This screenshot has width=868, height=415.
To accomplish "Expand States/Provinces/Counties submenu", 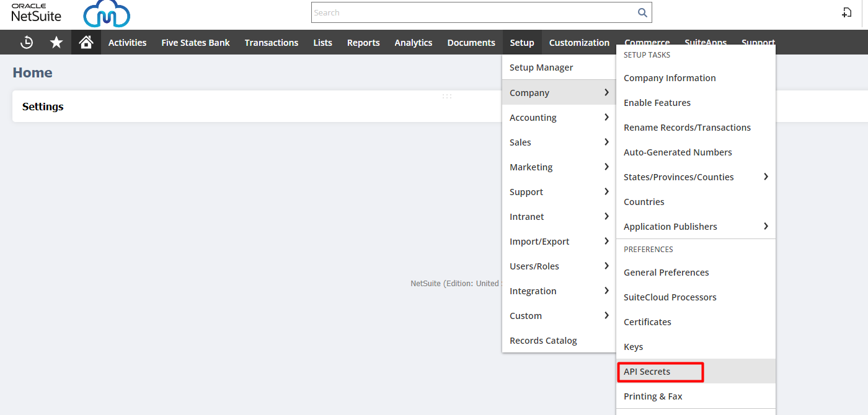I will (x=695, y=177).
